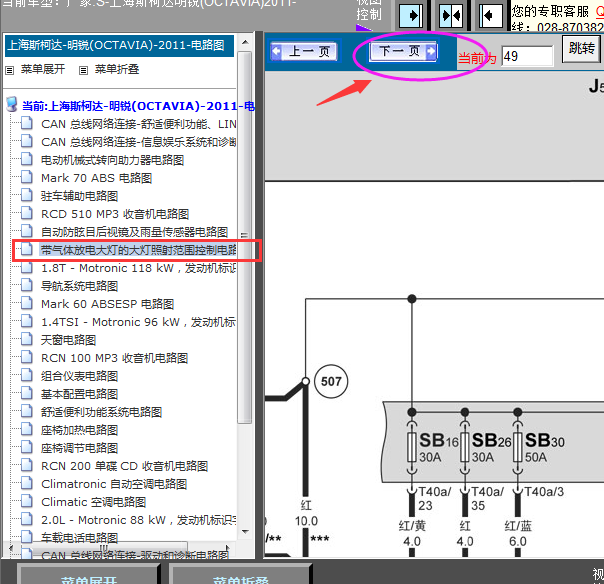Select 带气体放电大灯的大灯照射范围控制电路 entry
This screenshot has height=584, width=604.
pos(138,250)
